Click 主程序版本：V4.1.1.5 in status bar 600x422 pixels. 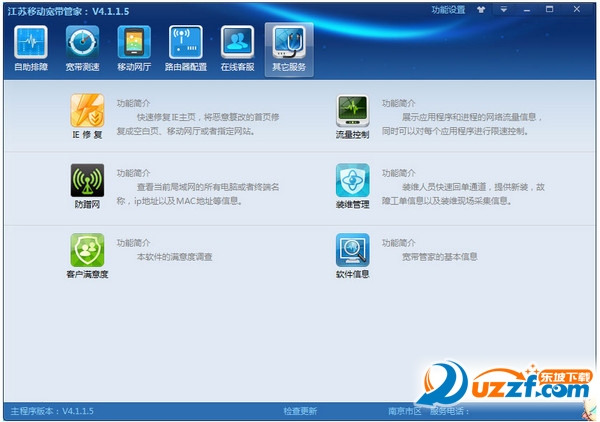tap(52, 411)
